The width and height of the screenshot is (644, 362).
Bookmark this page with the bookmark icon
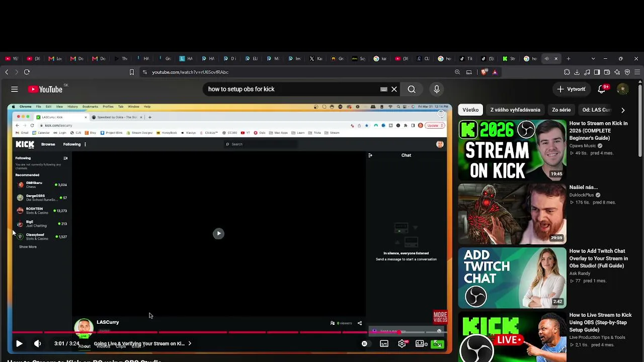[x=132, y=72]
